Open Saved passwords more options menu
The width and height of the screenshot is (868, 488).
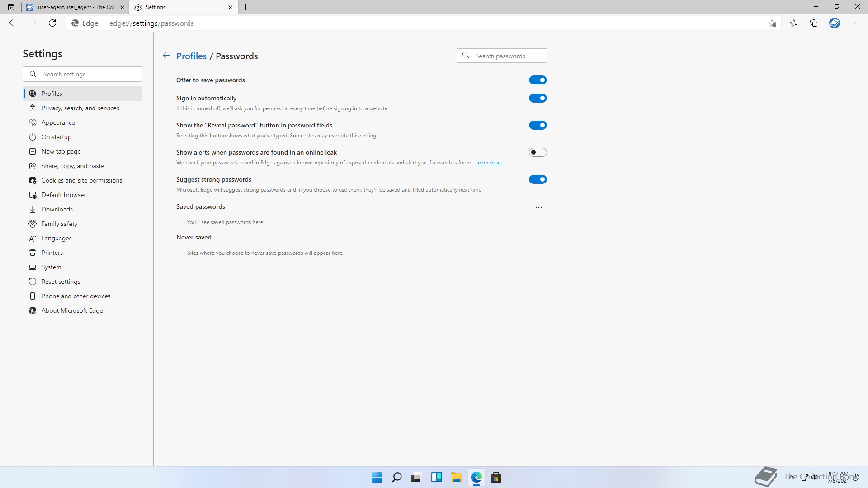coord(538,207)
